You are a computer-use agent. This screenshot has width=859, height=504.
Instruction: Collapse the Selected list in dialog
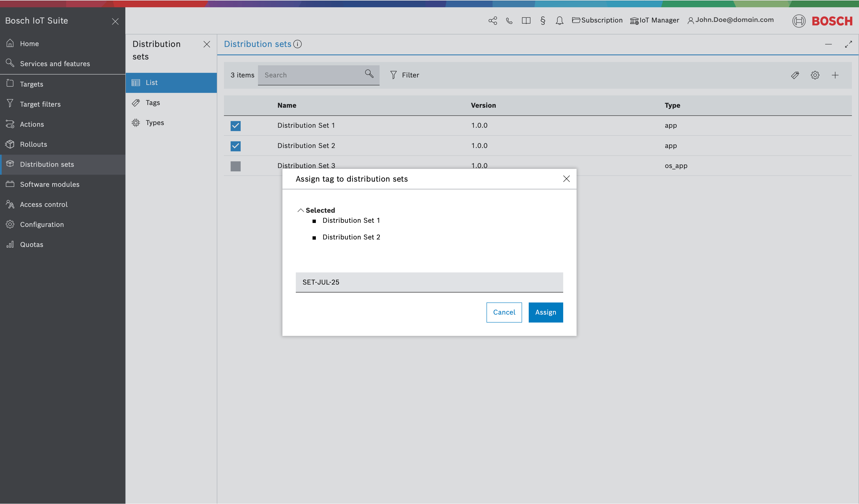click(x=301, y=210)
